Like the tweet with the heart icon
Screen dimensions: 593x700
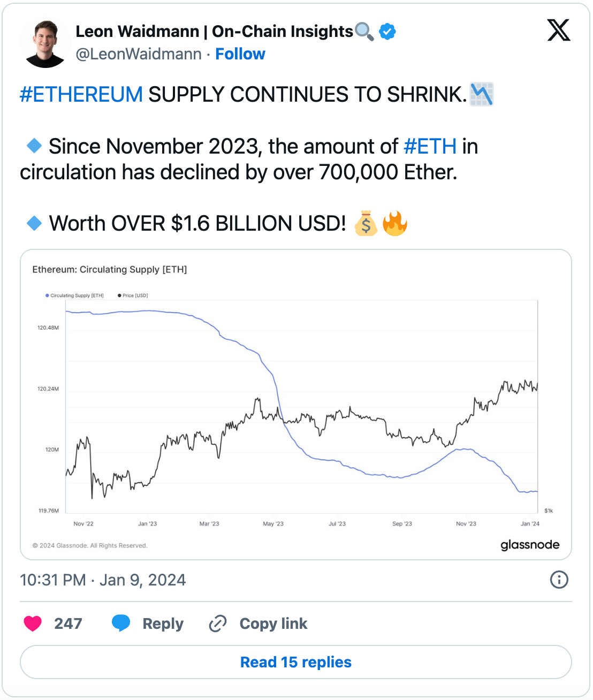click(x=33, y=623)
